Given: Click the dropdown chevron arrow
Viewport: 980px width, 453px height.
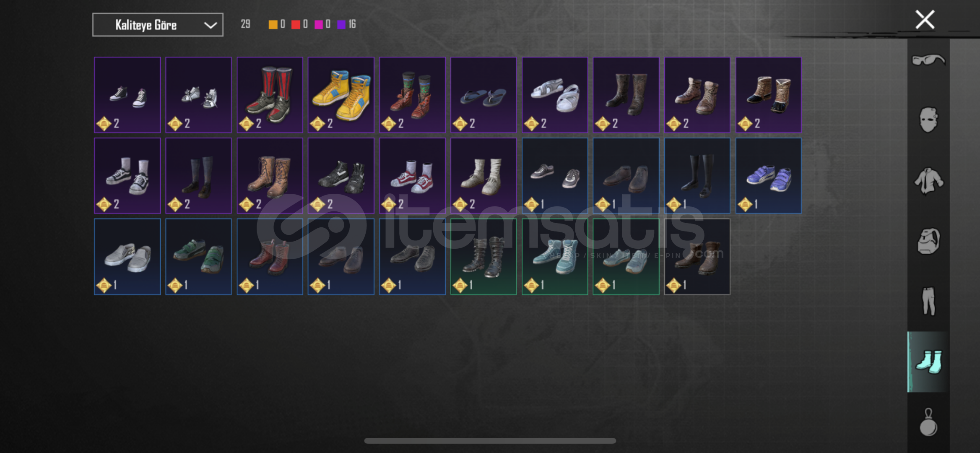Looking at the screenshot, I should [210, 25].
